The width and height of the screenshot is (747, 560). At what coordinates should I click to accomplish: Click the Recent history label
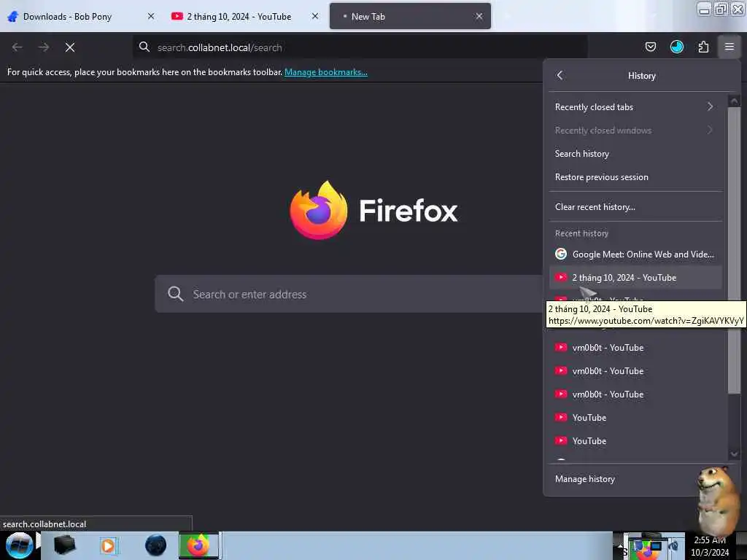[581, 233]
